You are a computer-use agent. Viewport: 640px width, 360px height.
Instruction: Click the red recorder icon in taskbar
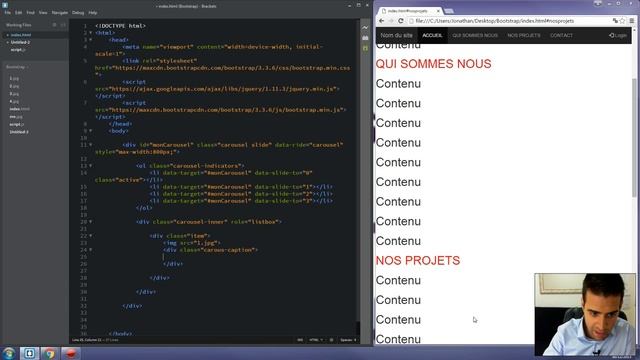[71, 353]
